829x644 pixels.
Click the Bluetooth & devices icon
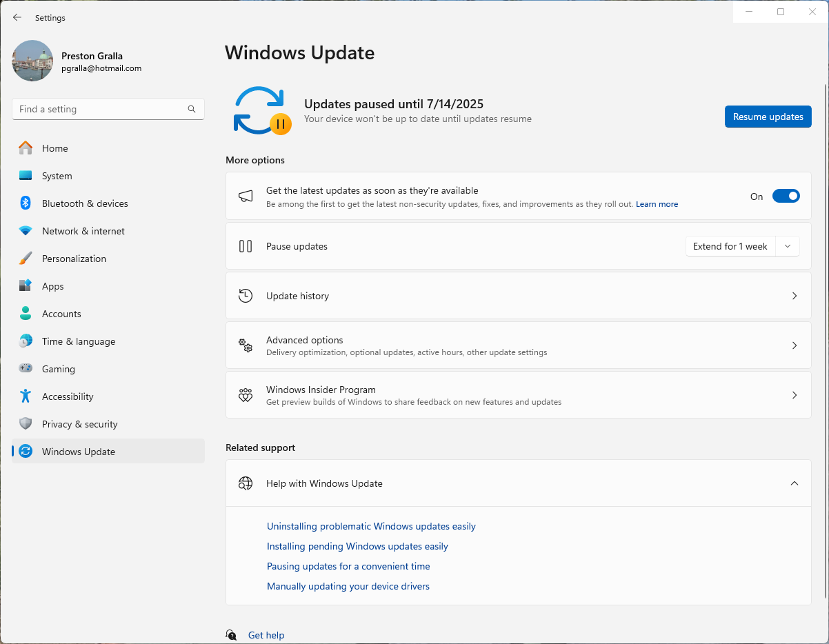coord(28,203)
